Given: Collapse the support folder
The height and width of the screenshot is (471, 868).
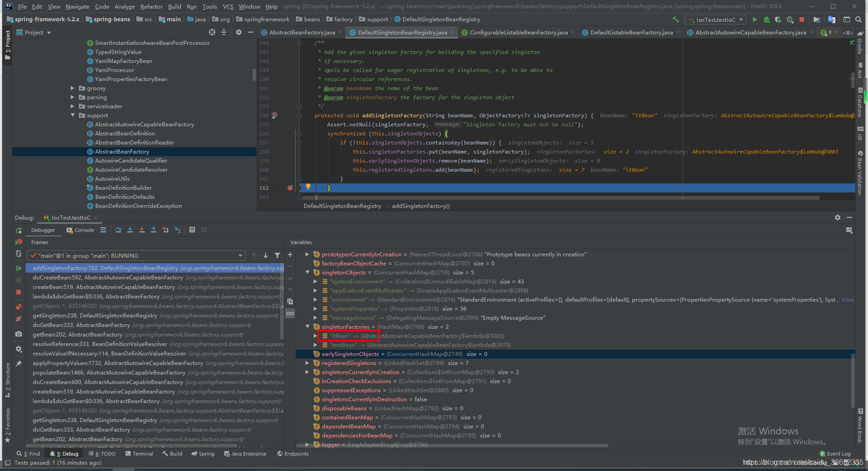Looking at the screenshot, I should tap(73, 115).
